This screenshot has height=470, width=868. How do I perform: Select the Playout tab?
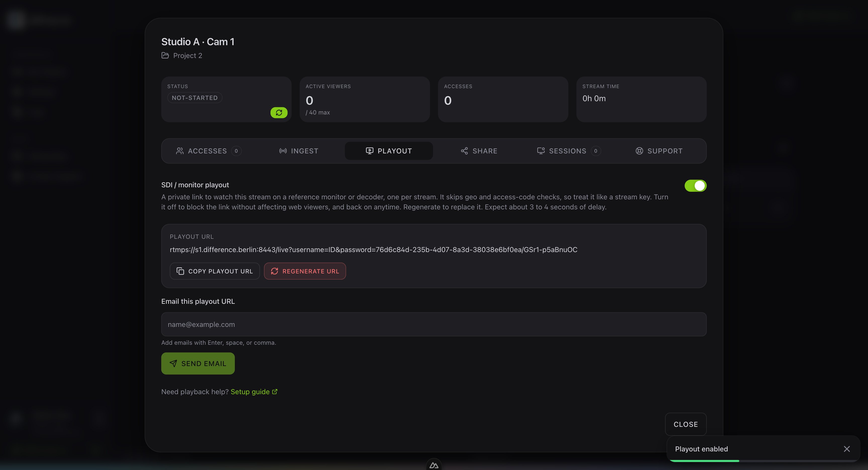point(389,151)
